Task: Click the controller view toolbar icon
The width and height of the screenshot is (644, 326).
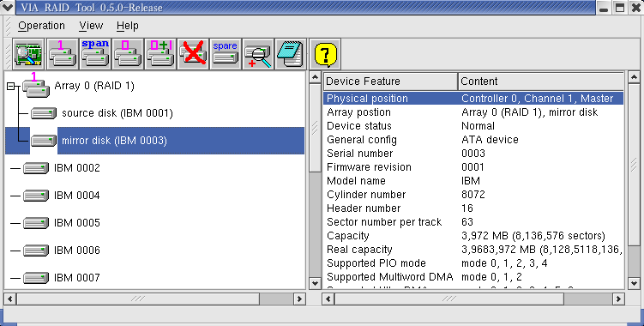Action: [29, 54]
